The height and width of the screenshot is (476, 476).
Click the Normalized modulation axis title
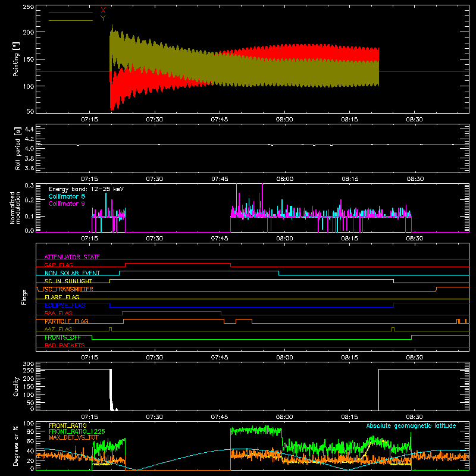pos(15,208)
